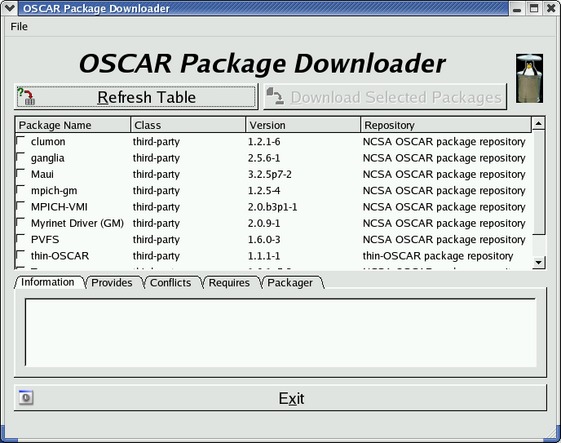Click the OSCAR penguin trophy logo
The height and width of the screenshot is (443, 561).
pos(529,78)
